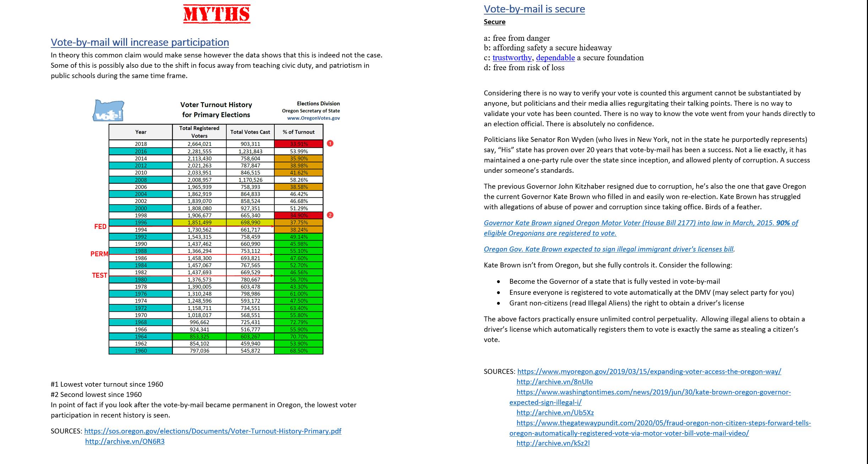
Task: Open the washingtontimes.com Kate Brown article link
Action: (653, 392)
